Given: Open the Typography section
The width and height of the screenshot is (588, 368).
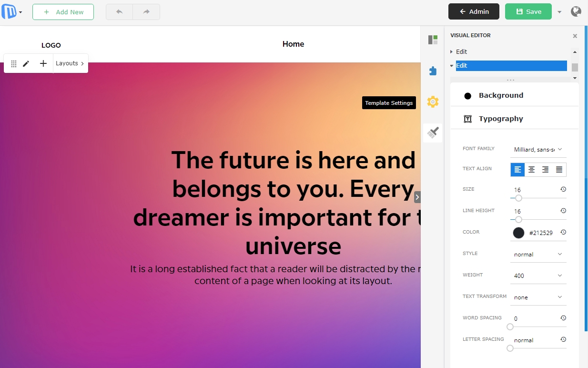Looking at the screenshot, I should (515, 119).
